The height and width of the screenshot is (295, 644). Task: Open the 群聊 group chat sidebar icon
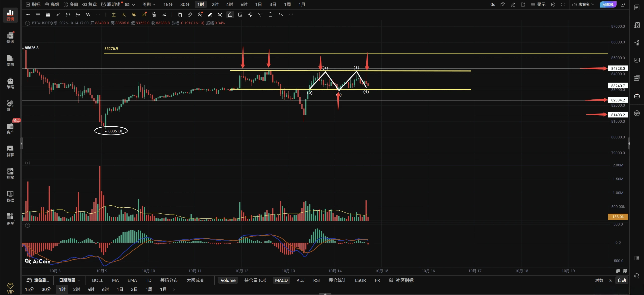click(x=10, y=151)
